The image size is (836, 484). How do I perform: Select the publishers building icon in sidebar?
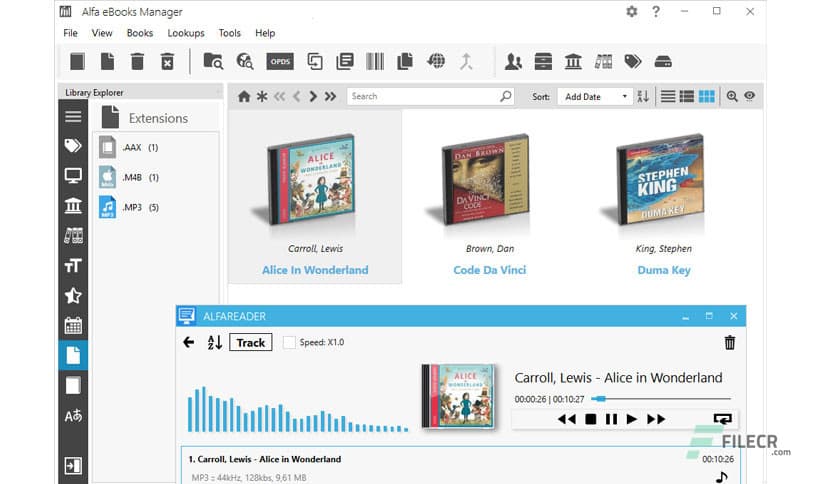click(73, 205)
